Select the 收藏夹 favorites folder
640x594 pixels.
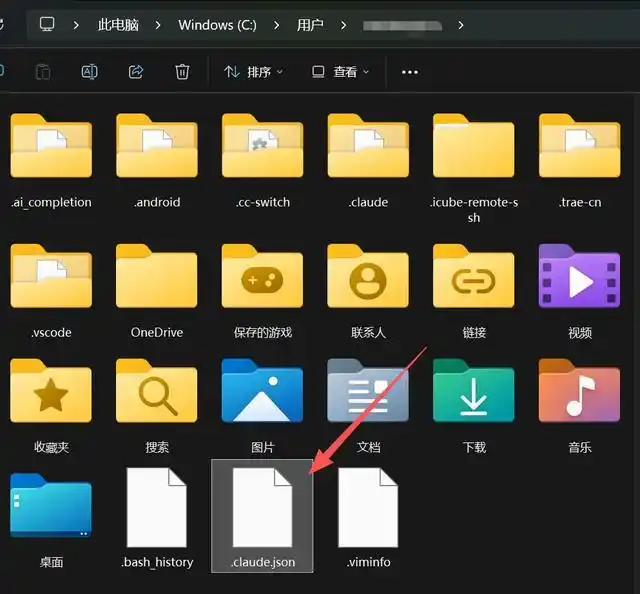tap(51, 407)
